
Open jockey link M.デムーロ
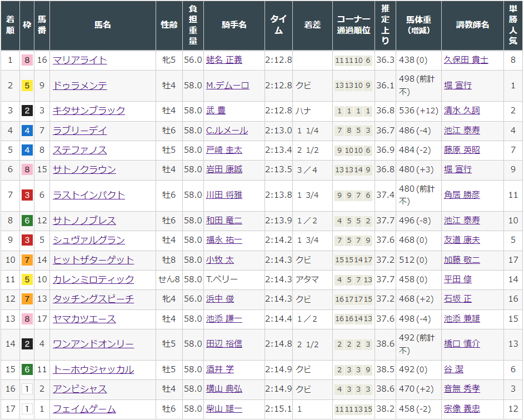click(x=227, y=86)
